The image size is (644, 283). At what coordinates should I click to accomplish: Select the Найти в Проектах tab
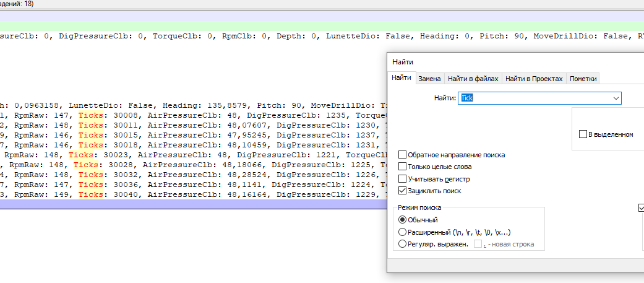(533, 79)
